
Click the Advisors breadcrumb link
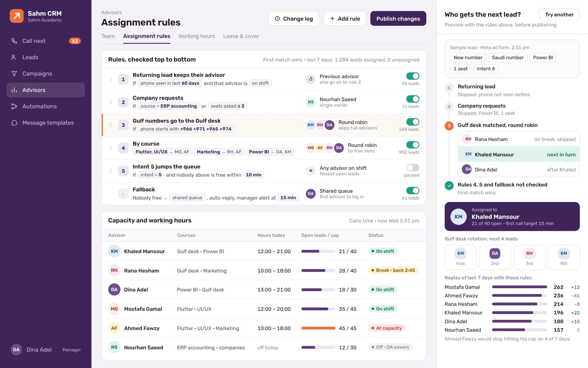point(111,12)
